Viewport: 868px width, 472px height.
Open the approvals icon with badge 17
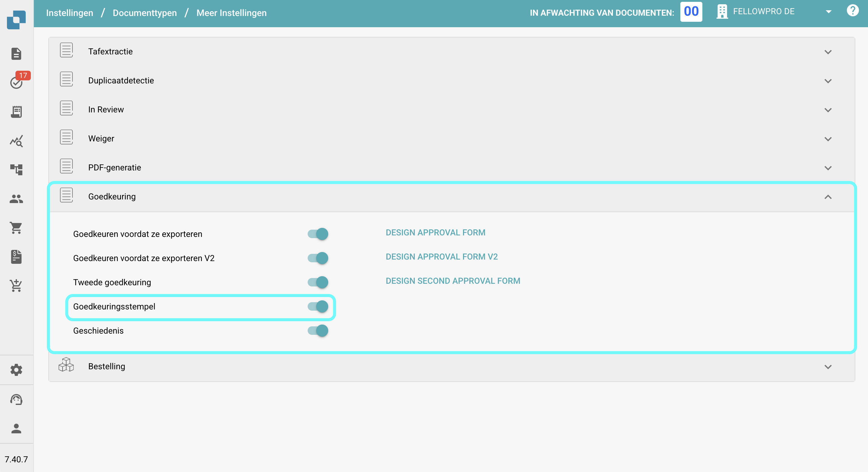coord(16,82)
